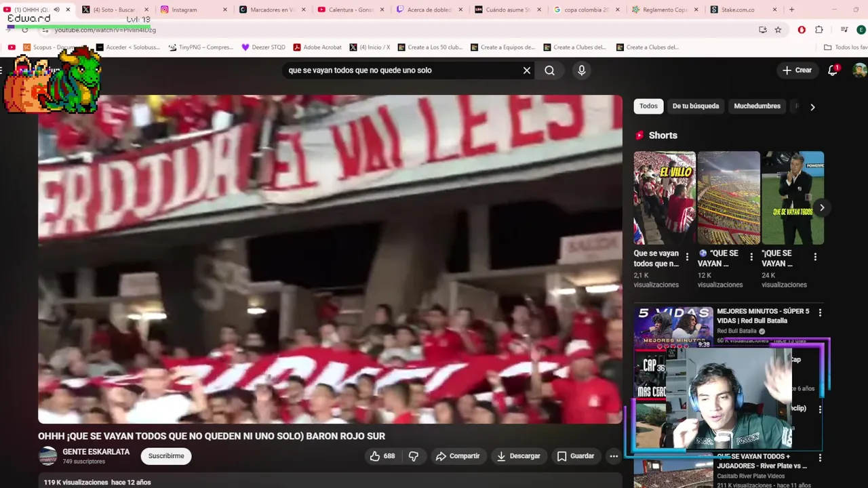Viewport: 868px width, 488px height.
Task: Open the Deezer STQD bookmark
Action: pyautogui.click(x=264, y=47)
